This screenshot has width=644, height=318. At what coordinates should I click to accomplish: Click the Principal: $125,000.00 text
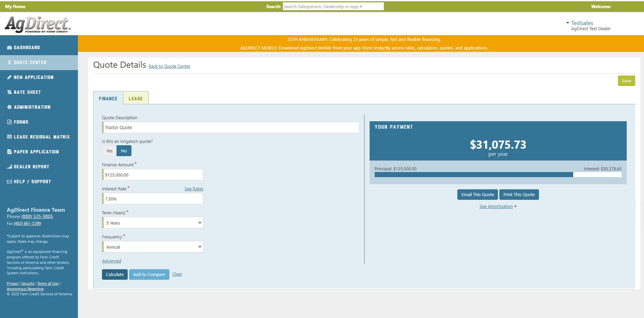point(395,169)
